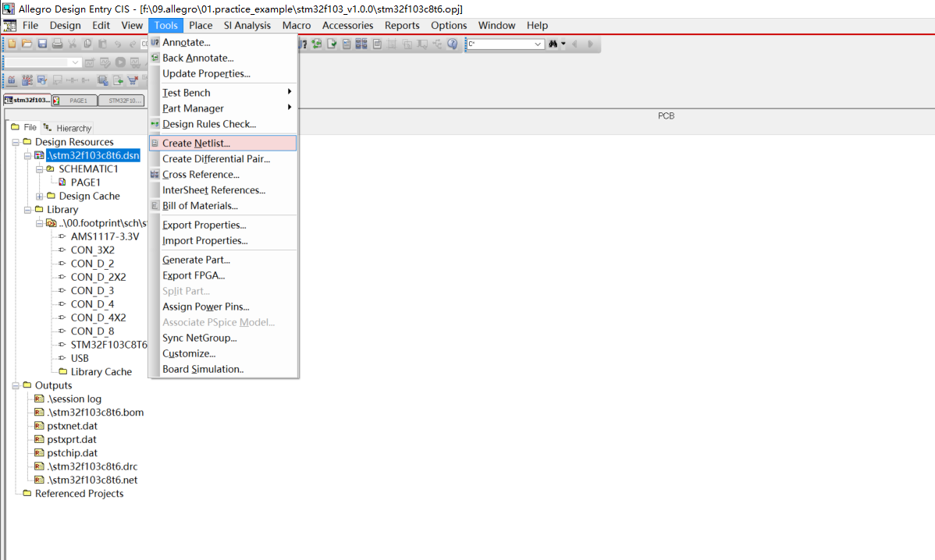
Task: Switch to the PAGE1 document tab
Action: click(75, 101)
